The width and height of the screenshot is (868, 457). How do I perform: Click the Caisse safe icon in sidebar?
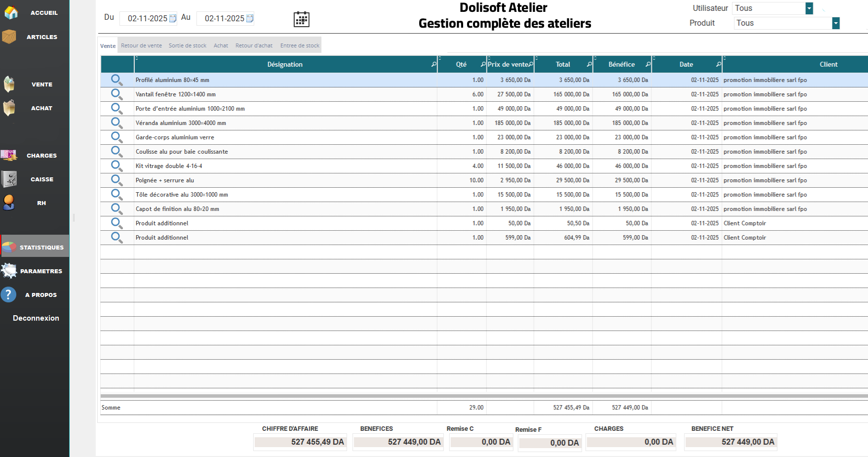9,179
